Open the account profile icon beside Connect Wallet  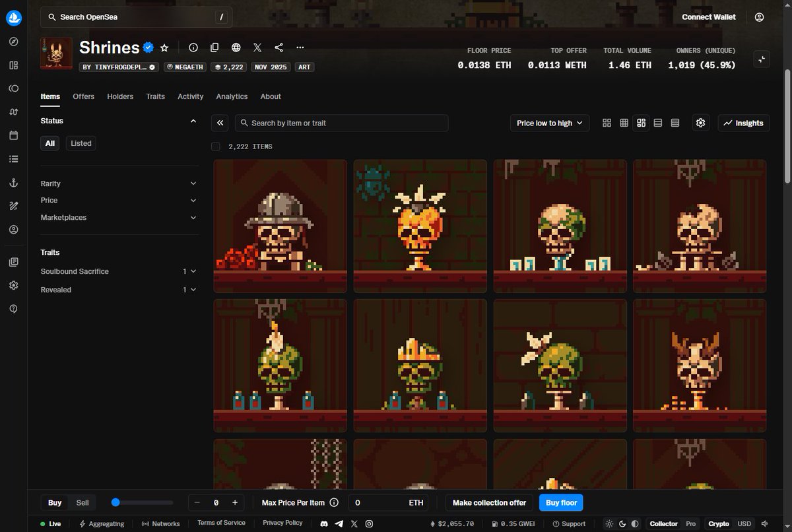[760, 17]
